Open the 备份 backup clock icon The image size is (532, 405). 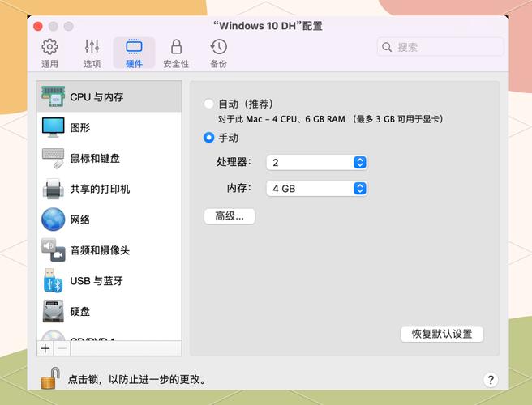218,47
